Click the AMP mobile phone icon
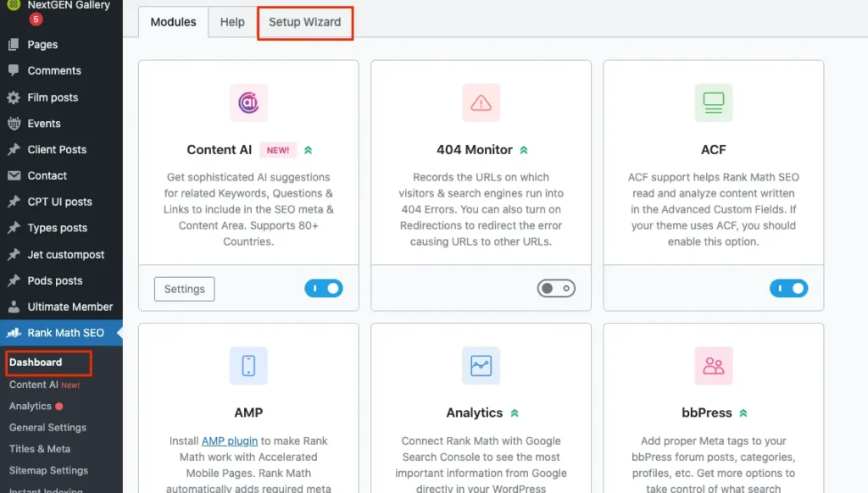Screen dimensions: 868x493 click(248, 366)
